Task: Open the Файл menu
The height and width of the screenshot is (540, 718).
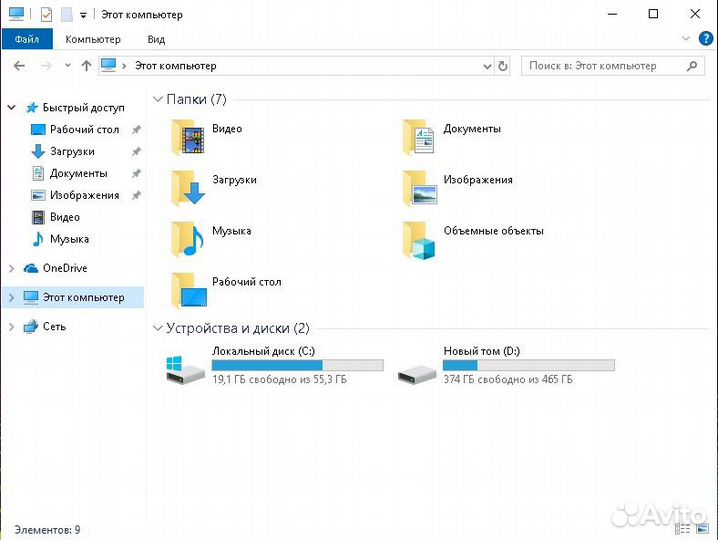Action: coord(27,39)
